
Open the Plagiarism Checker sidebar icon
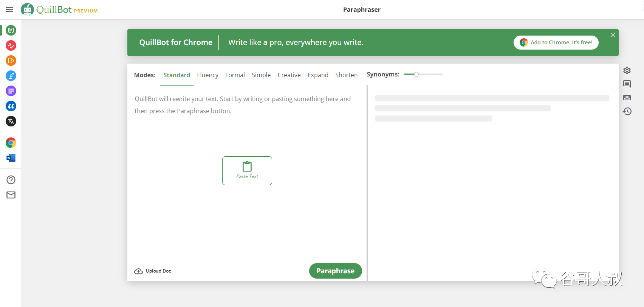11,61
